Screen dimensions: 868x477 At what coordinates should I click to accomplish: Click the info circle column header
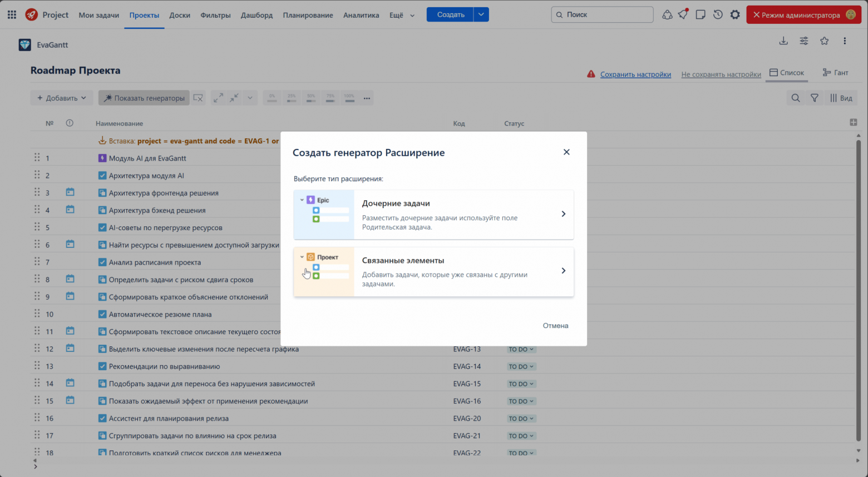click(x=70, y=123)
